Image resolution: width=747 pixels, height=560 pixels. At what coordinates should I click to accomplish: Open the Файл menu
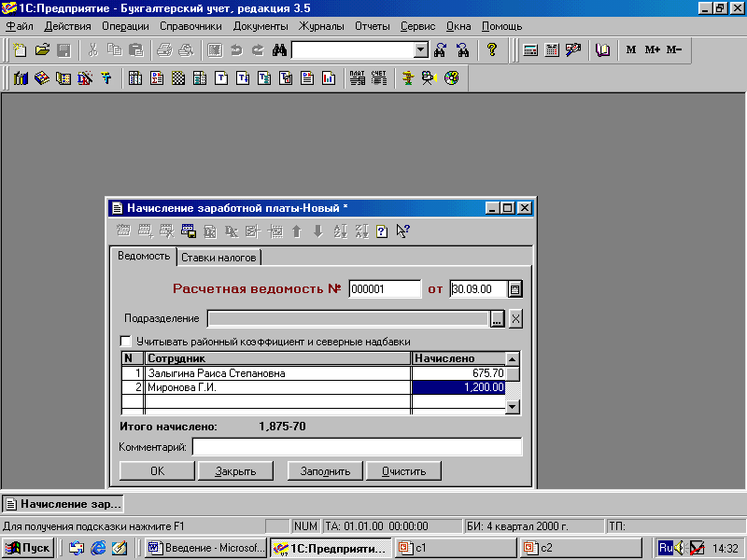tap(20, 26)
